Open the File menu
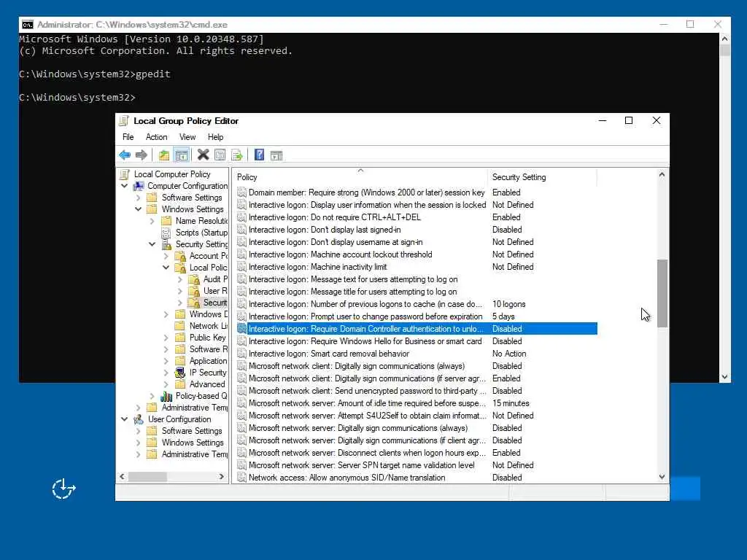Image resolution: width=747 pixels, height=560 pixels. 128,137
